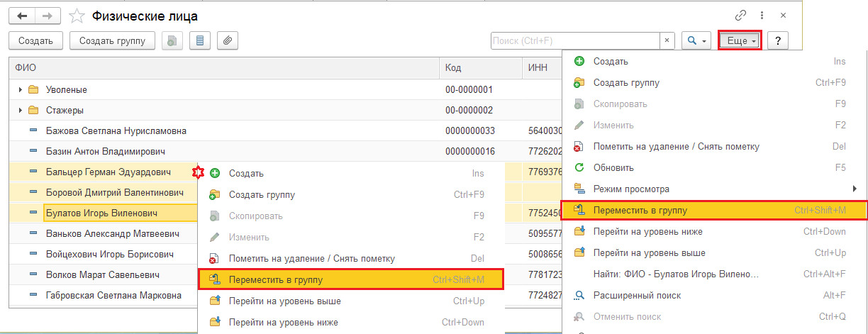Image resolution: width=868 pixels, height=334 pixels.
Task: Select the row Бажова Светлана Нурисламовна
Action: click(116, 131)
